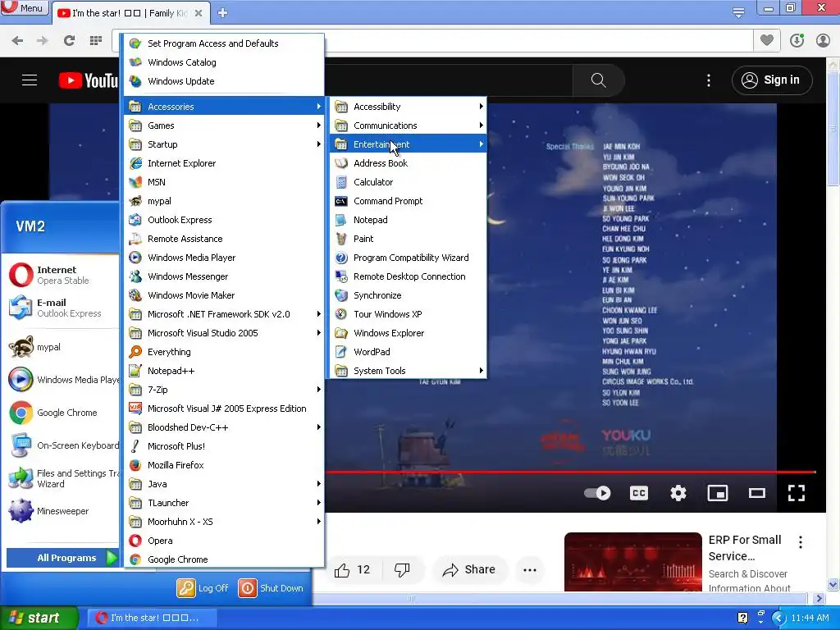Open Notepad++ from programs list
This screenshot has height=630, width=840.
tap(224, 371)
